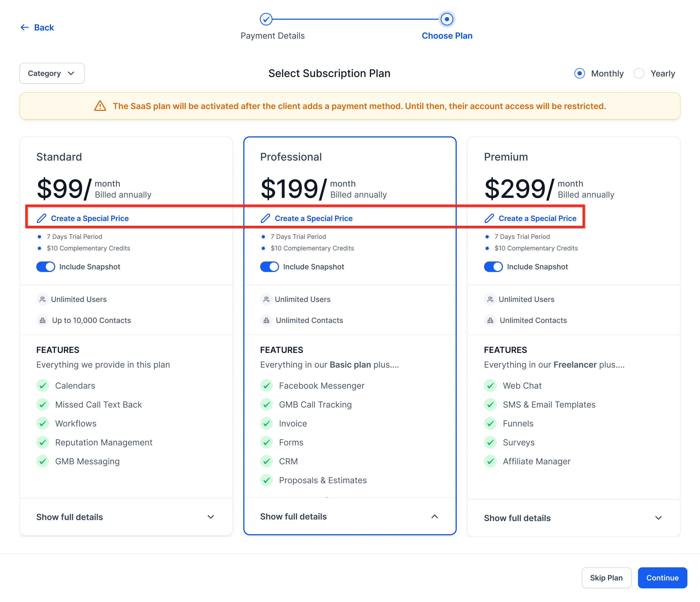Disable Include Snapshot for Standard plan

[x=46, y=267]
